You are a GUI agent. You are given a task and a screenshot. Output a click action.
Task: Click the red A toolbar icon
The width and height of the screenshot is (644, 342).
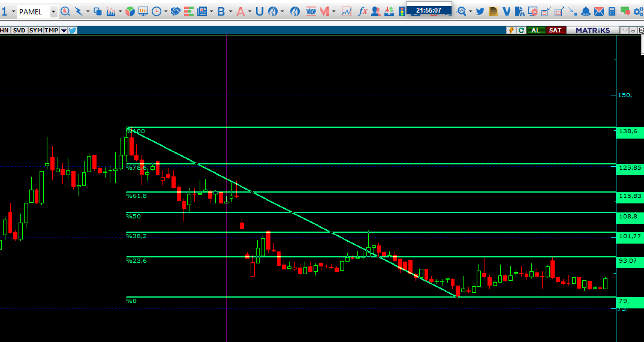tap(240, 11)
